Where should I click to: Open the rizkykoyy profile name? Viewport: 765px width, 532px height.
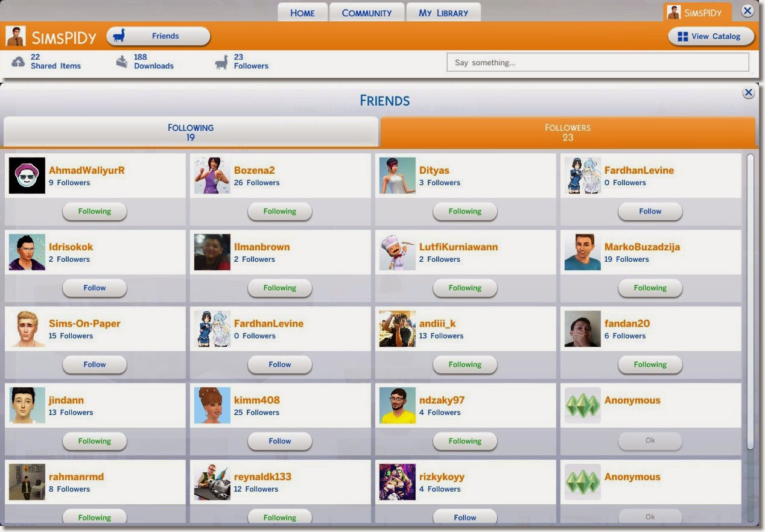point(442,477)
